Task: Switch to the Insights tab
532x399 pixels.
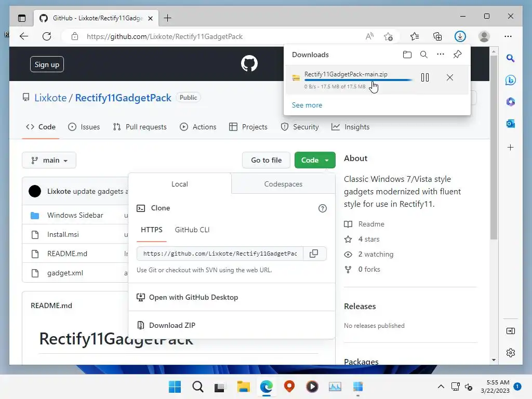Action: point(351,127)
